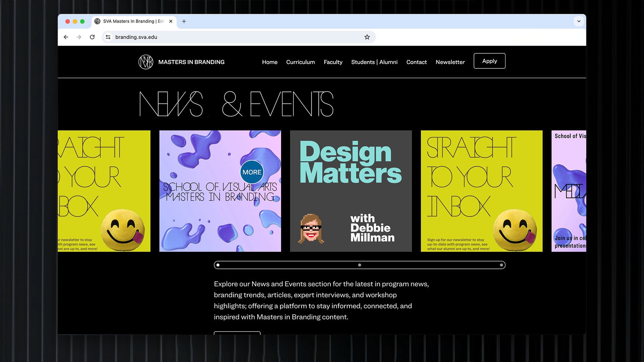Viewport: 644px width, 362px height.
Task: Open the Students | Alumni nav item
Action: [374, 62]
